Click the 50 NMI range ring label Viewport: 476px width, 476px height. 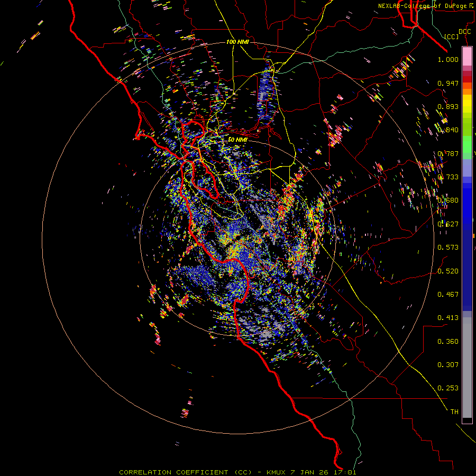pyautogui.click(x=237, y=140)
